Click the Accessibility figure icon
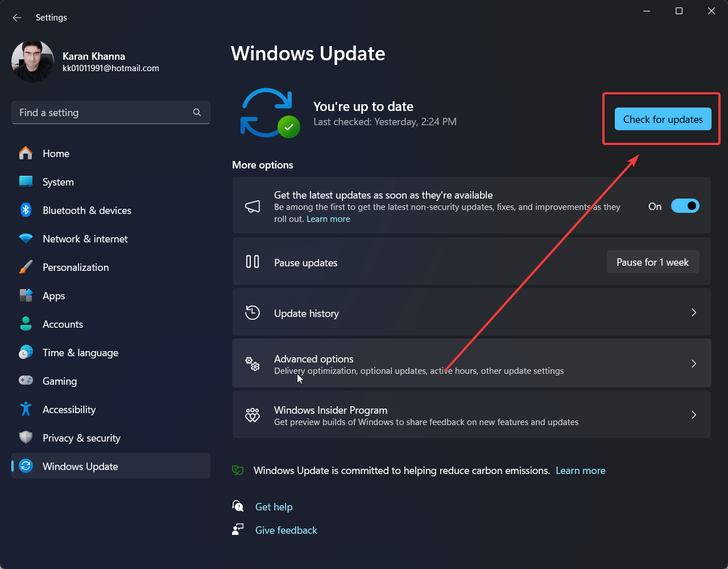This screenshot has width=728, height=569. [26, 409]
